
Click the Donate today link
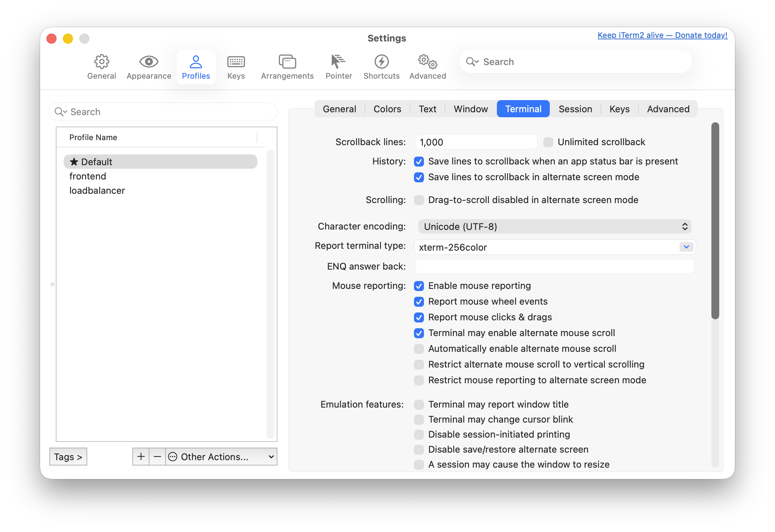click(662, 35)
